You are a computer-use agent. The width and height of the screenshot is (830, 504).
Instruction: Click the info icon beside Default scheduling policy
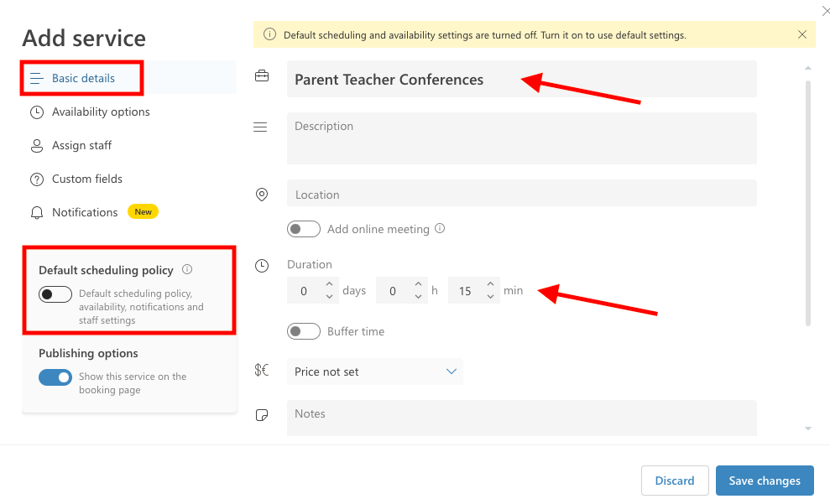pyautogui.click(x=187, y=269)
